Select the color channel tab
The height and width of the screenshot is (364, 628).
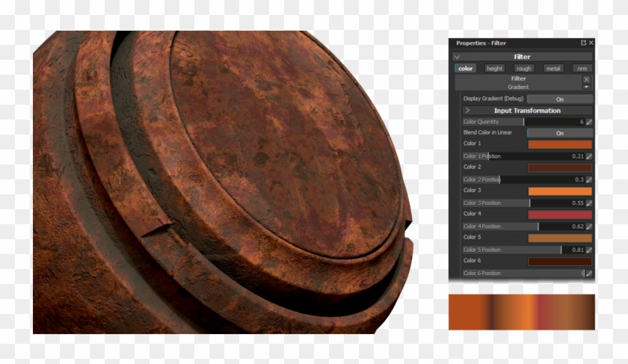pos(465,69)
